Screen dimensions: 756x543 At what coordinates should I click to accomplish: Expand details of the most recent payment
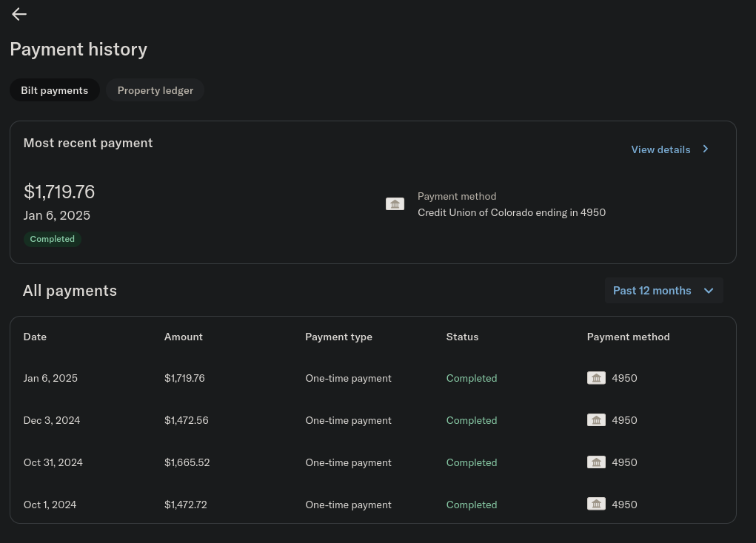coord(660,149)
